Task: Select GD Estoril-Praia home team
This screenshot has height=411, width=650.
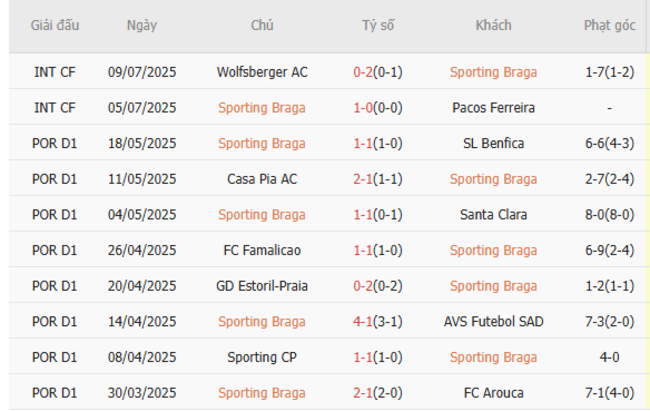Action: tap(262, 286)
